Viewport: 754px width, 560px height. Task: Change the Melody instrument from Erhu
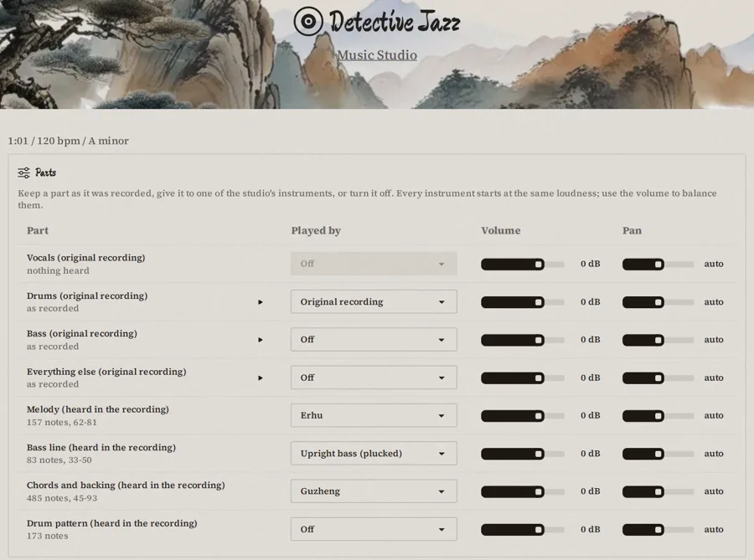point(374,415)
